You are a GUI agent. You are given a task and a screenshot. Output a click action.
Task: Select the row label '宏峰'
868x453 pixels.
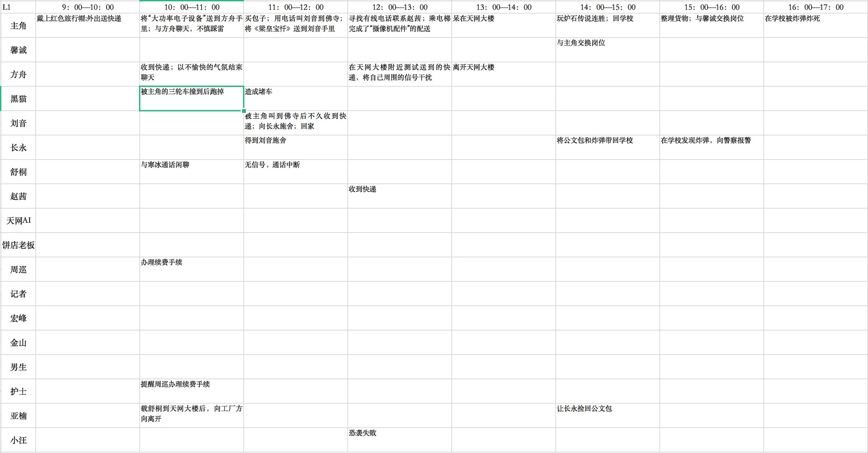tap(18, 318)
